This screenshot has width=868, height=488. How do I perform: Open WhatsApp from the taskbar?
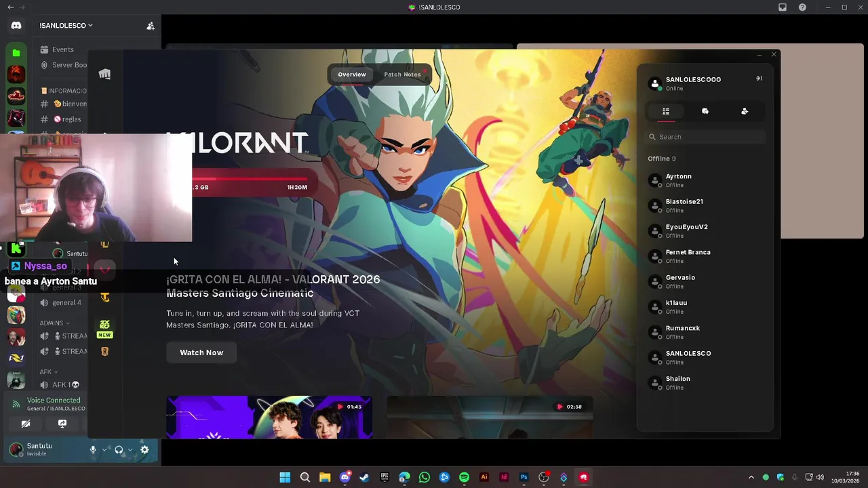pyautogui.click(x=425, y=477)
